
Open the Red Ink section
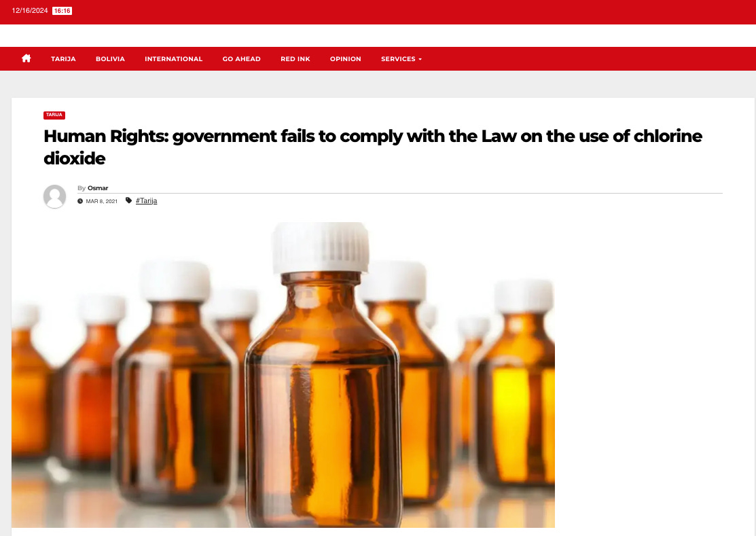point(295,59)
